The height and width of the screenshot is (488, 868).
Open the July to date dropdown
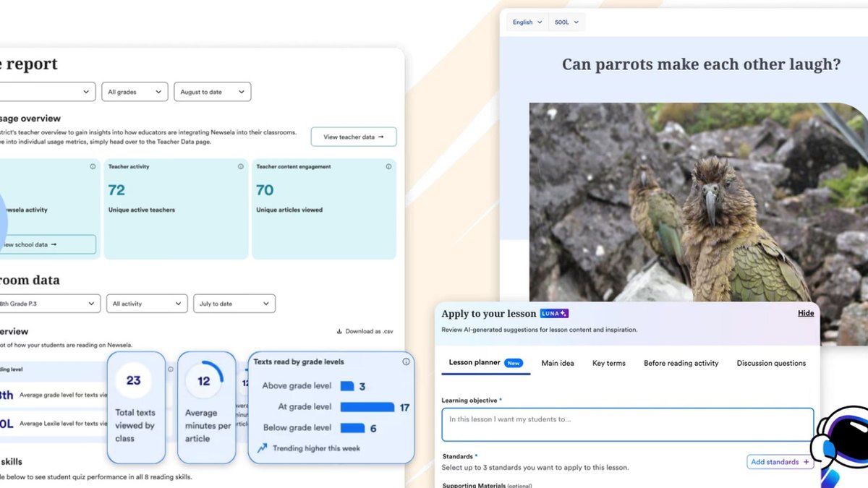(234, 304)
